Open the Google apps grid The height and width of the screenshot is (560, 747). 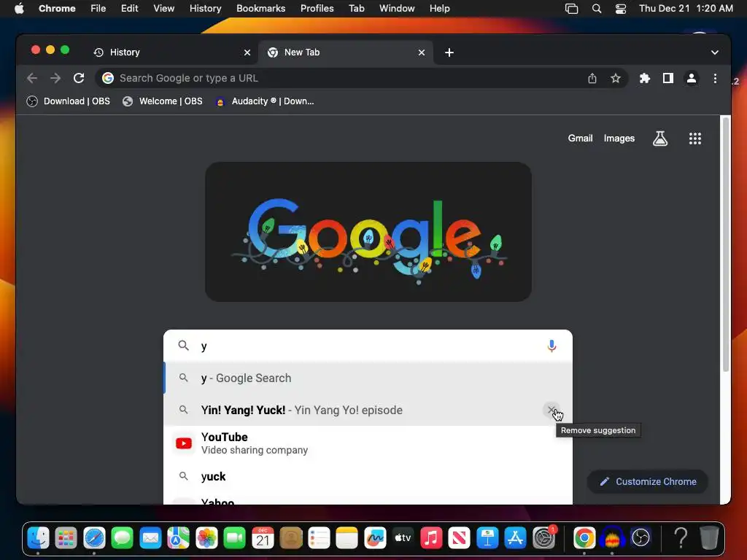pos(695,139)
